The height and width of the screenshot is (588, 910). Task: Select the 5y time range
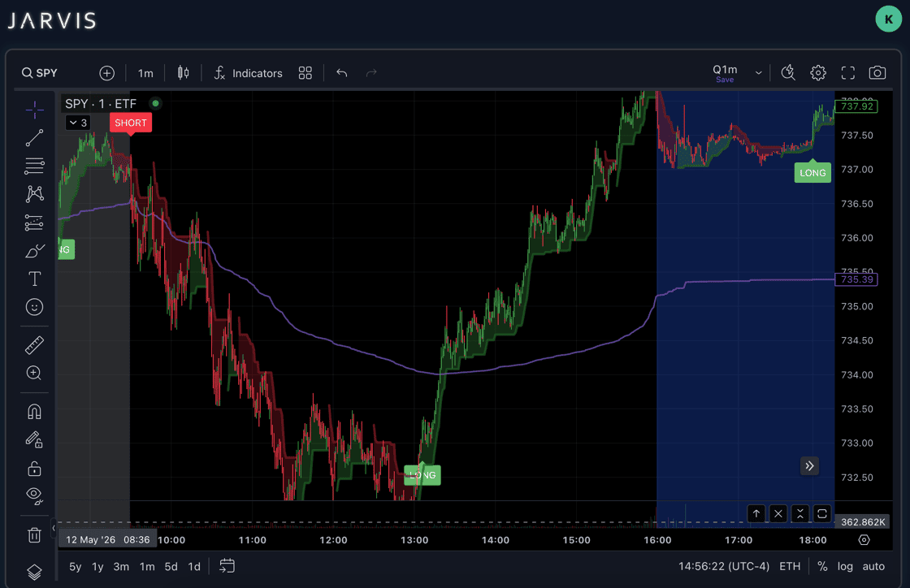click(76, 567)
